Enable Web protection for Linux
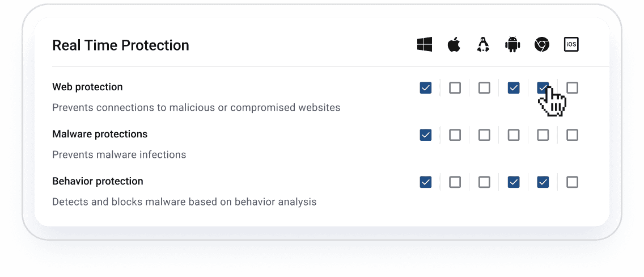The height and width of the screenshot is (277, 644). [484, 87]
